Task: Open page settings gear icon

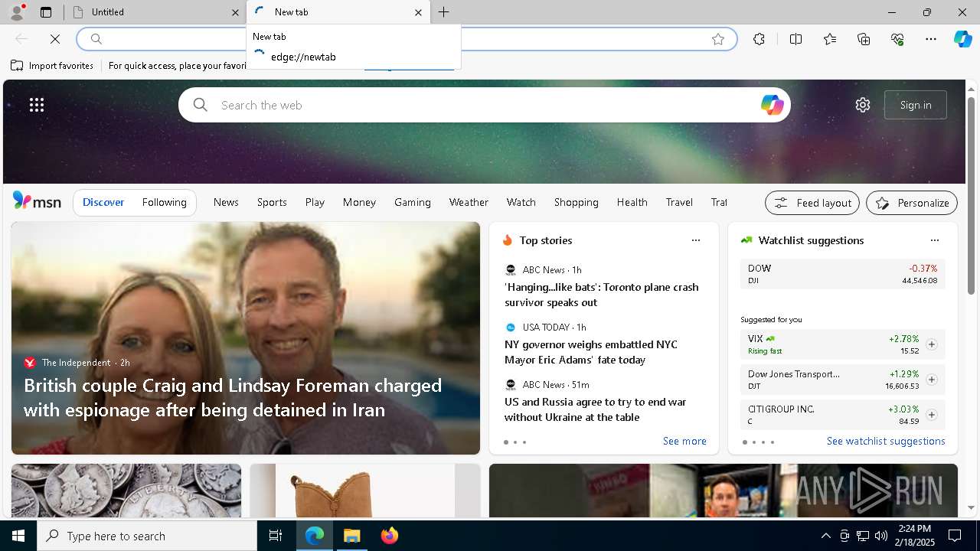Action: [x=863, y=105]
